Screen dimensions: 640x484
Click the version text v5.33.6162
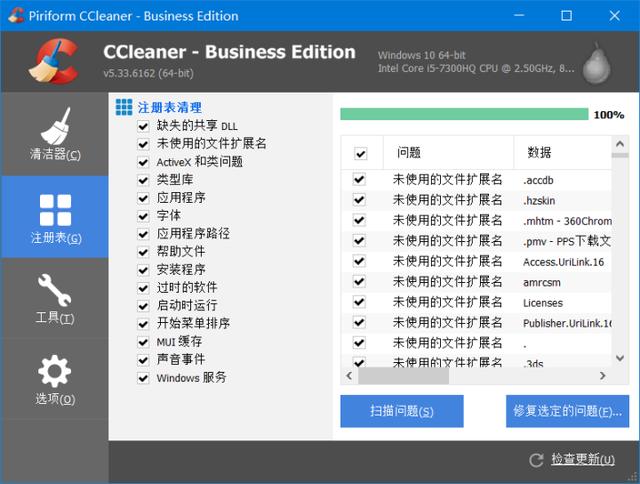coord(148,73)
